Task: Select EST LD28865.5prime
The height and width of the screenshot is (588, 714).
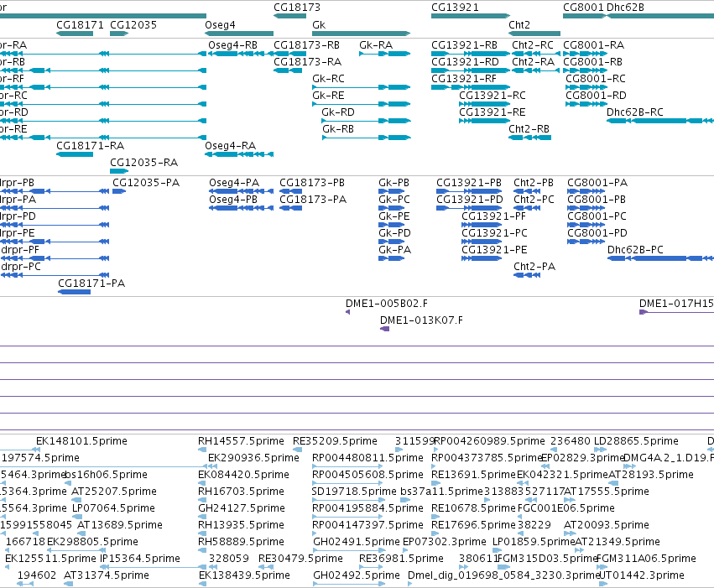Action: coord(636,441)
